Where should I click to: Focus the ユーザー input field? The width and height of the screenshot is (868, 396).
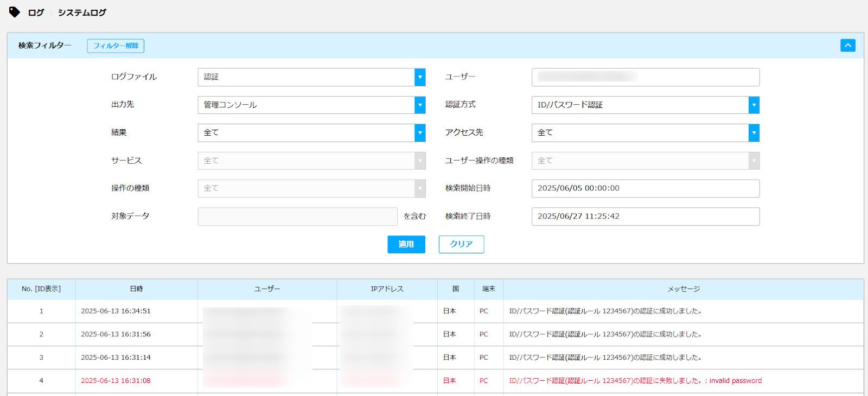(646, 77)
